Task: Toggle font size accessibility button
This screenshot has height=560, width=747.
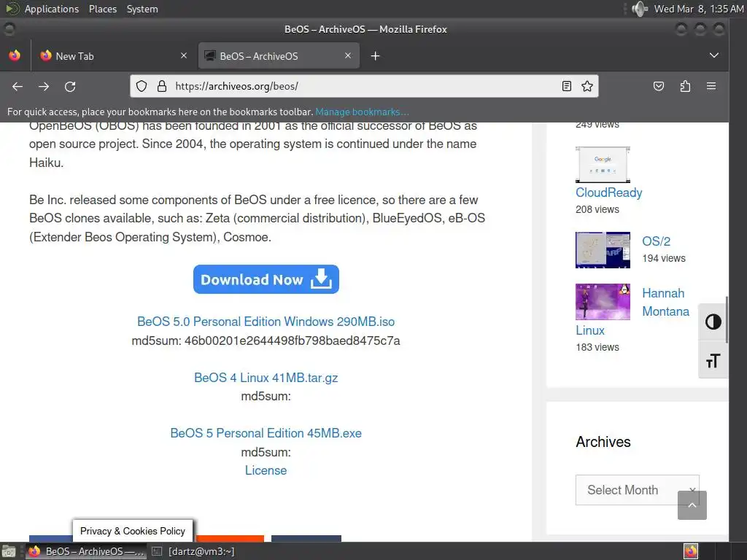Action: click(713, 360)
